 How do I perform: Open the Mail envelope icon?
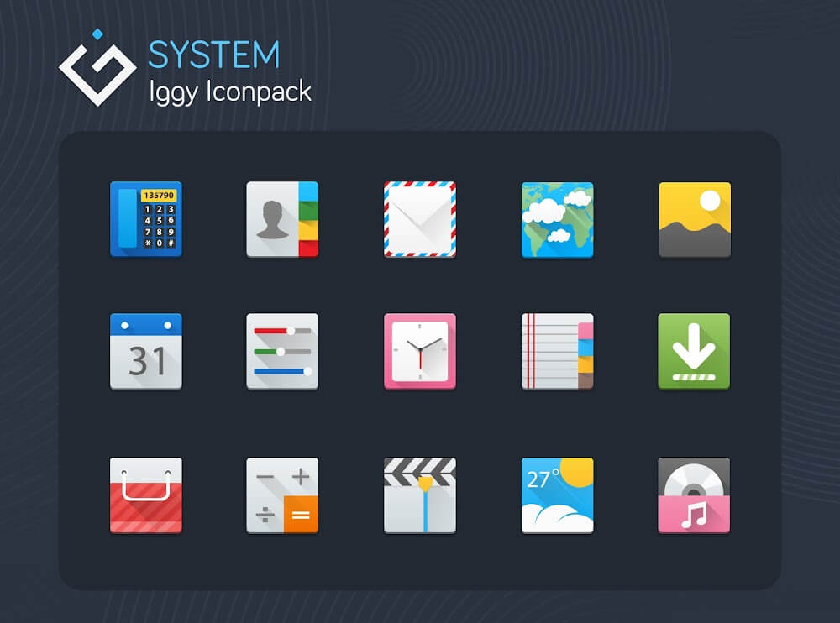tap(420, 219)
